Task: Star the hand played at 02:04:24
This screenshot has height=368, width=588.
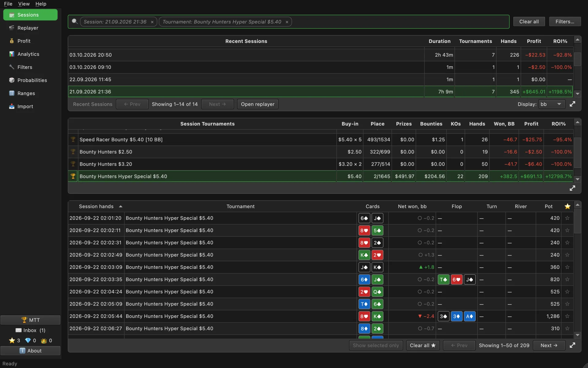Action: [567, 292]
